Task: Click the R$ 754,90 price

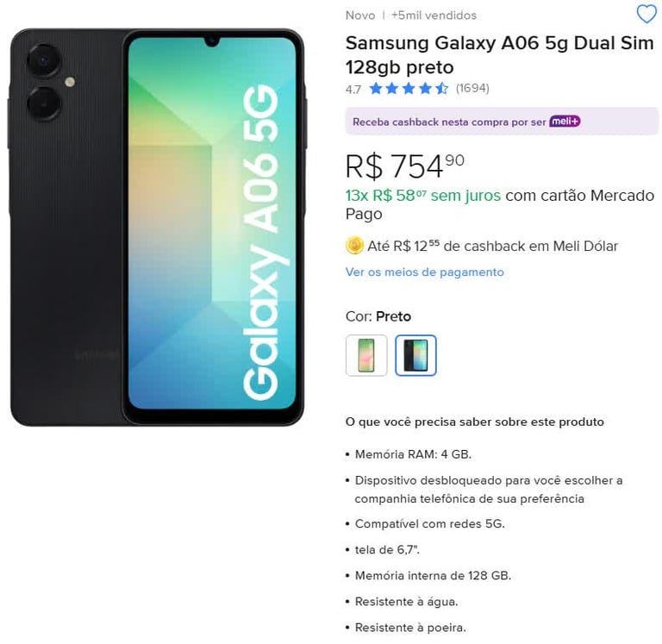Action: (x=405, y=166)
